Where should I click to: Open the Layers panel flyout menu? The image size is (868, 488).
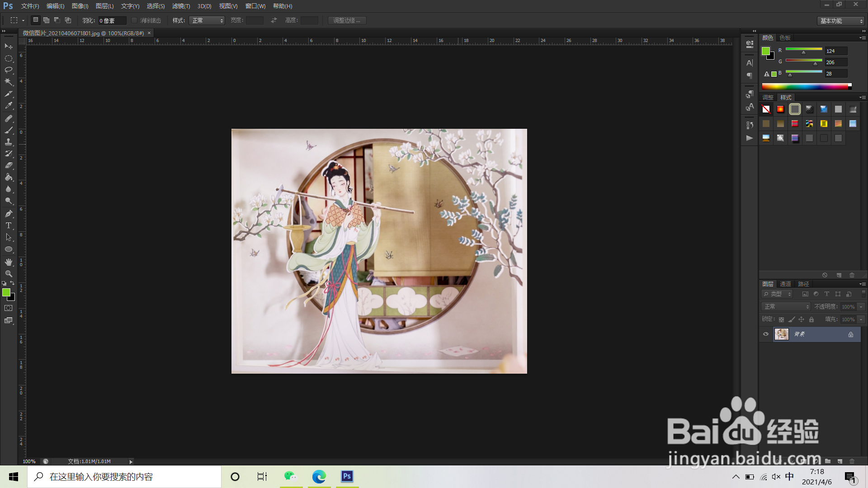863,284
